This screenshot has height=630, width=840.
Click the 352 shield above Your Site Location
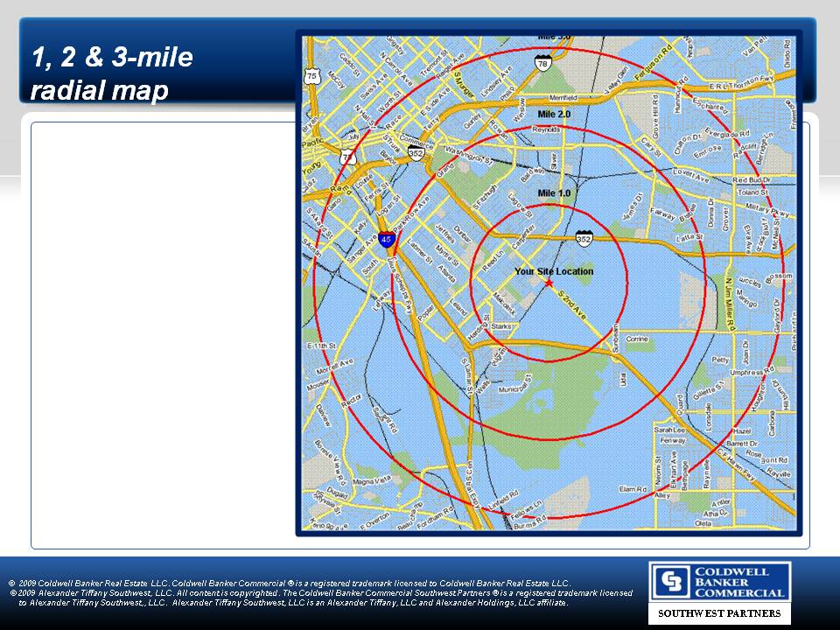584,238
